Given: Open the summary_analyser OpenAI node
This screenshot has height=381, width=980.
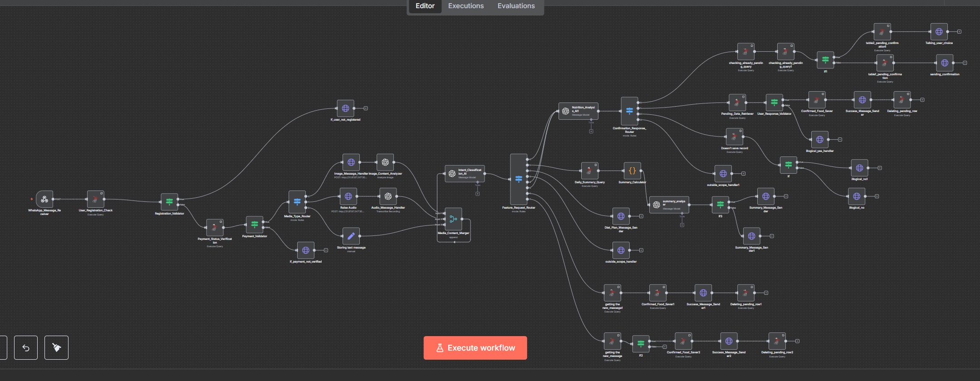Looking at the screenshot, I should (669, 205).
